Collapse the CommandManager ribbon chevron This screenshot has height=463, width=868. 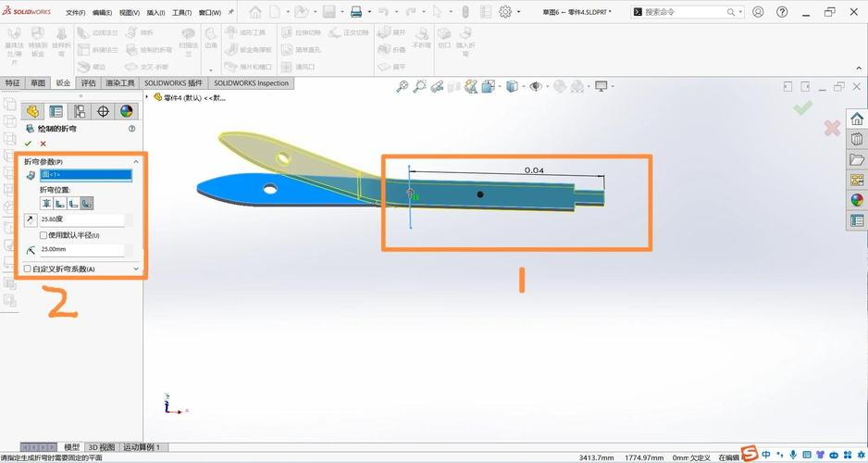pos(858,69)
